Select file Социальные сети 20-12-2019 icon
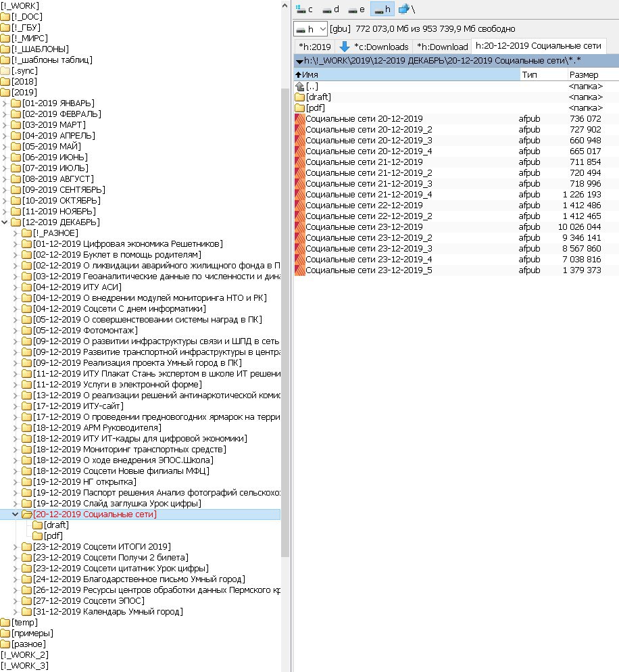Screen dimensions: 619x672 point(300,119)
